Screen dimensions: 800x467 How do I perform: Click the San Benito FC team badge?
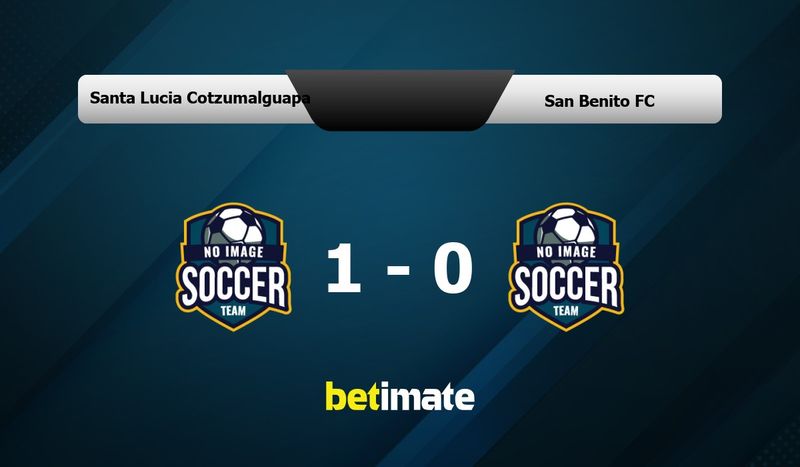tap(566, 267)
